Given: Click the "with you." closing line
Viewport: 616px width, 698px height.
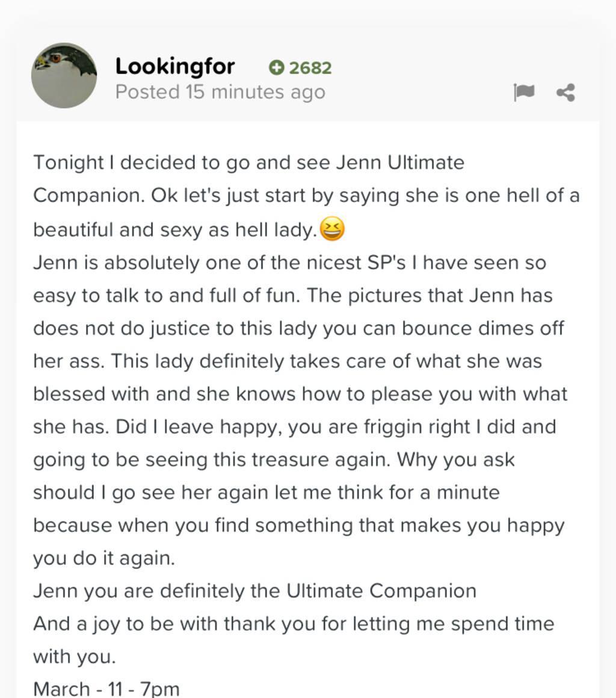Looking at the screenshot, I should click(x=74, y=657).
